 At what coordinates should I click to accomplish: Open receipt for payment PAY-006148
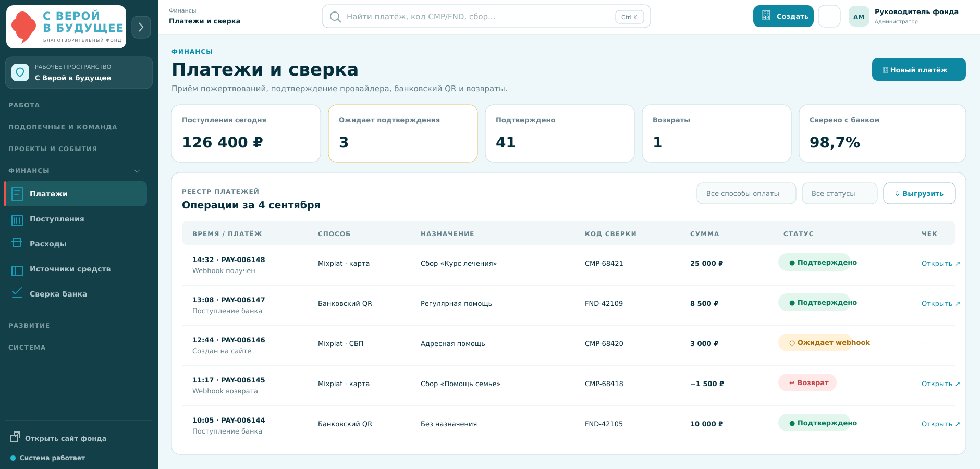point(940,264)
